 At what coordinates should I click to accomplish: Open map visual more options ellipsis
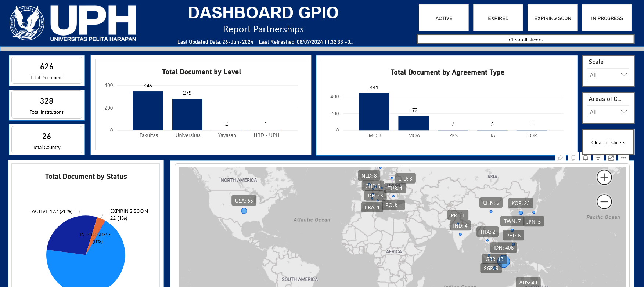pyautogui.click(x=624, y=158)
